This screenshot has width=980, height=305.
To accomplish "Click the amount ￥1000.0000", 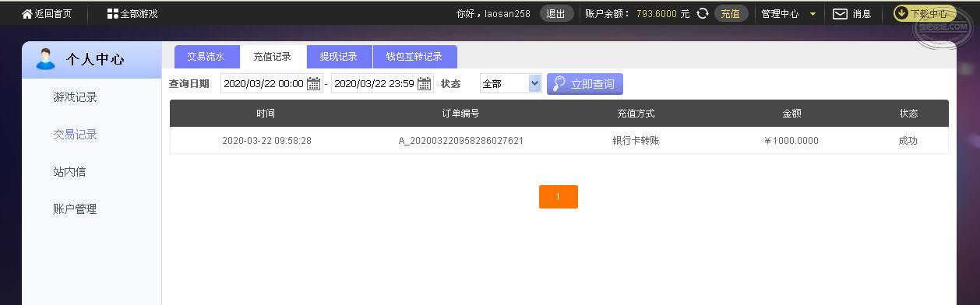I will coord(791,141).
